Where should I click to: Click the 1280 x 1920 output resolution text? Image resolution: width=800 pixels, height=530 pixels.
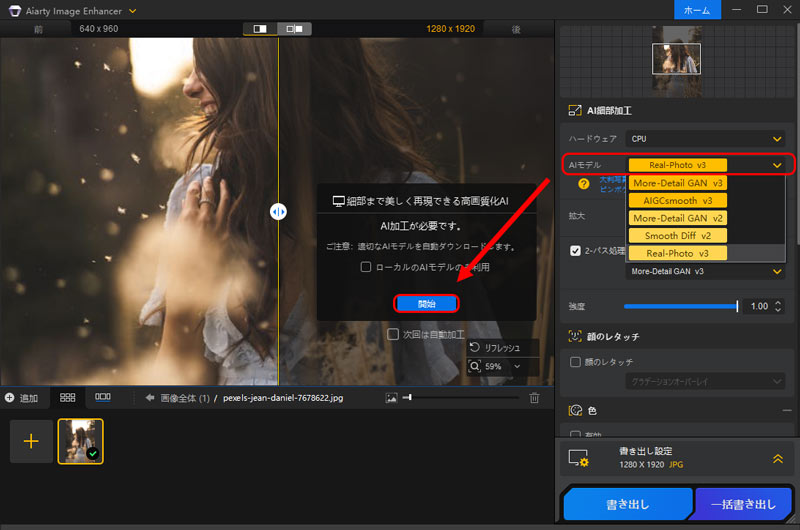451,29
